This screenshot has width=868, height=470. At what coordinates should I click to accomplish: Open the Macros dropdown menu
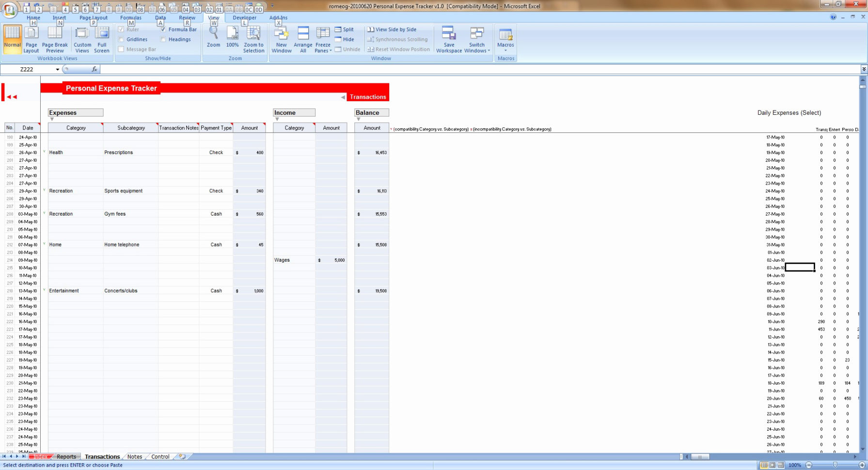505,39
